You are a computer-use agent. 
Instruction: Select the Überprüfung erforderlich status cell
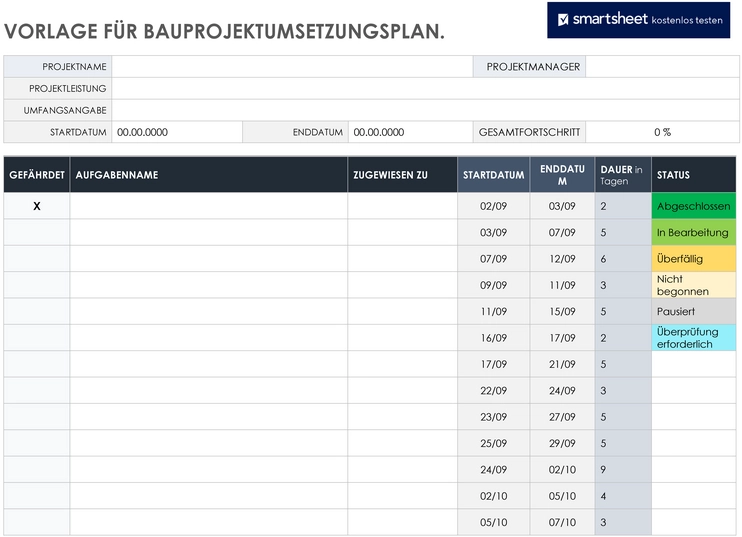tap(693, 338)
